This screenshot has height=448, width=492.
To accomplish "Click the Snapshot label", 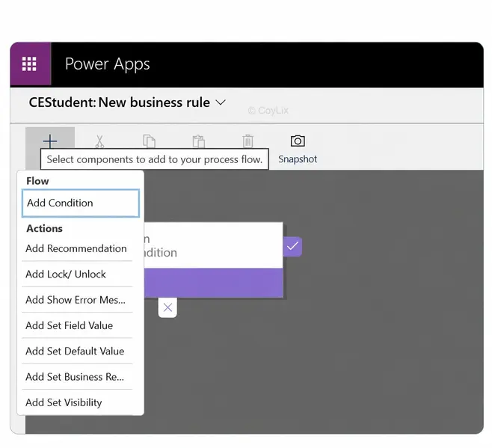I will click(x=298, y=159).
